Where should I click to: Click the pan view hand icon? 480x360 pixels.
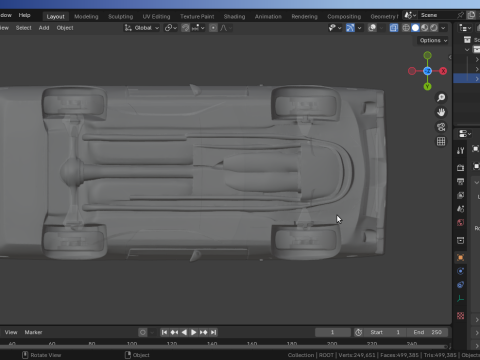click(441, 112)
